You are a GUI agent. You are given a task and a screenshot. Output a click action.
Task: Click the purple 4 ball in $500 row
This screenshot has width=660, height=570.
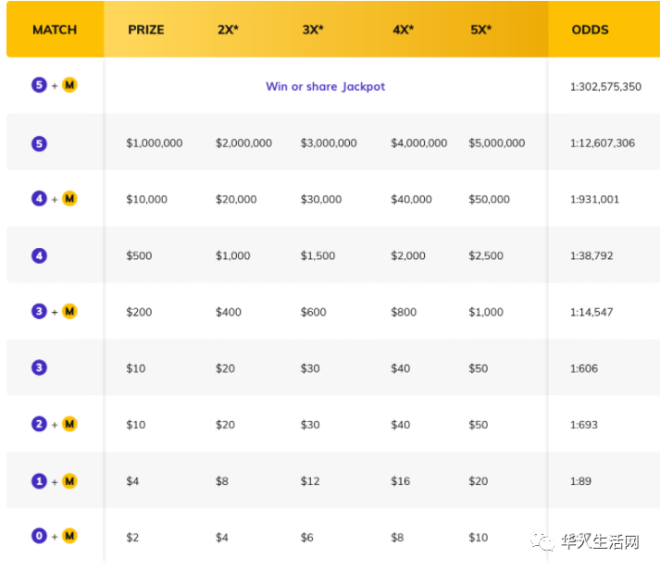[39, 256]
